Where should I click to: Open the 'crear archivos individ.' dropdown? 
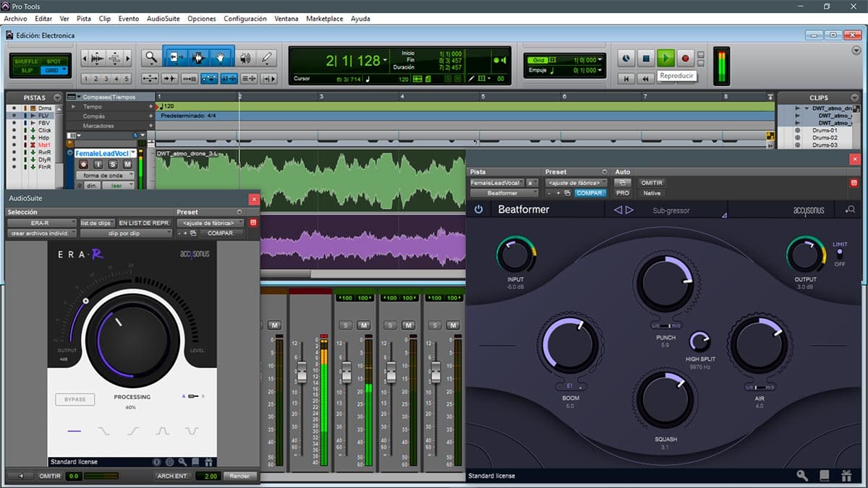[x=42, y=234]
